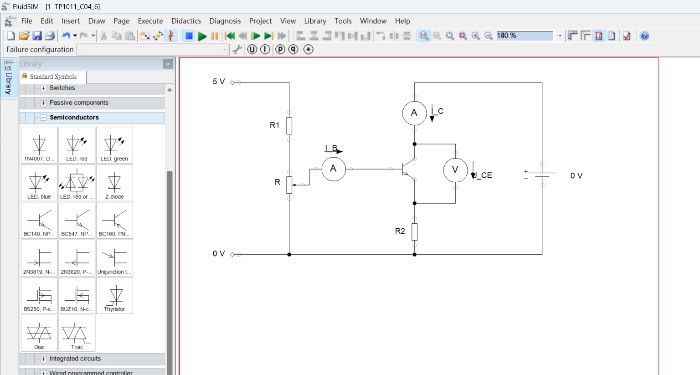
Task: Open the Tools menu
Action: pyautogui.click(x=343, y=21)
